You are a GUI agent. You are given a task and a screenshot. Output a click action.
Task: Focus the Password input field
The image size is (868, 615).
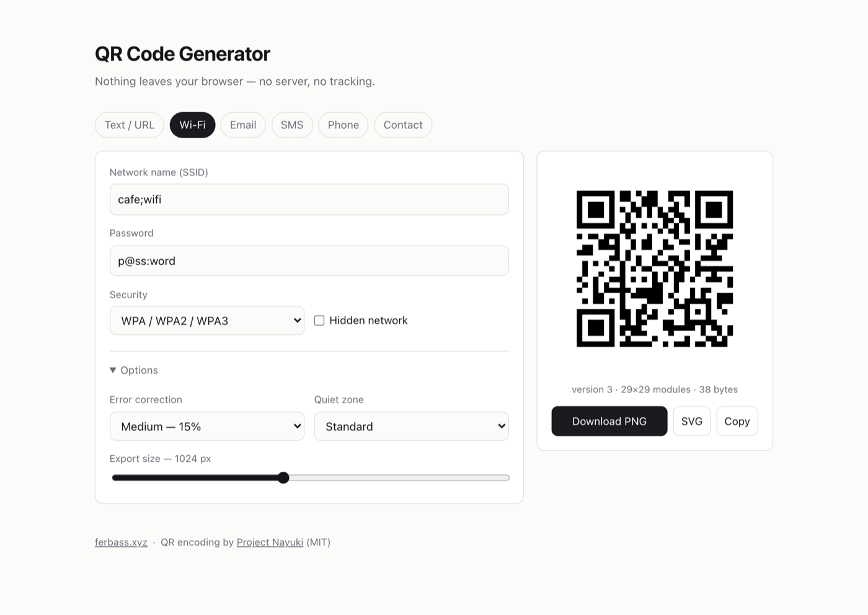coord(309,261)
